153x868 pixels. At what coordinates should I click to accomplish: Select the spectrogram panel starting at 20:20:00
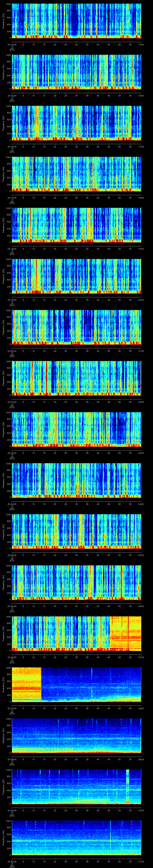pos(77,327)
